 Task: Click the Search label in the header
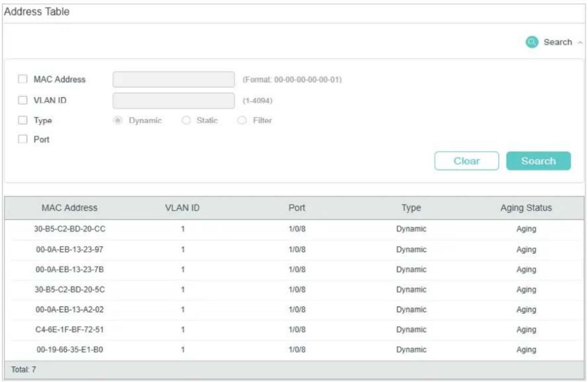click(558, 42)
